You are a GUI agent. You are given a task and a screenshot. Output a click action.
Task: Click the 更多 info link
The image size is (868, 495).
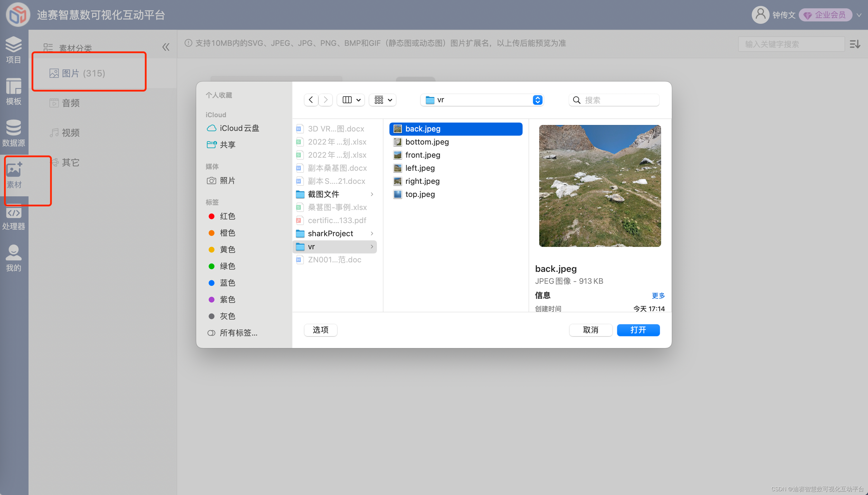[x=658, y=295]
